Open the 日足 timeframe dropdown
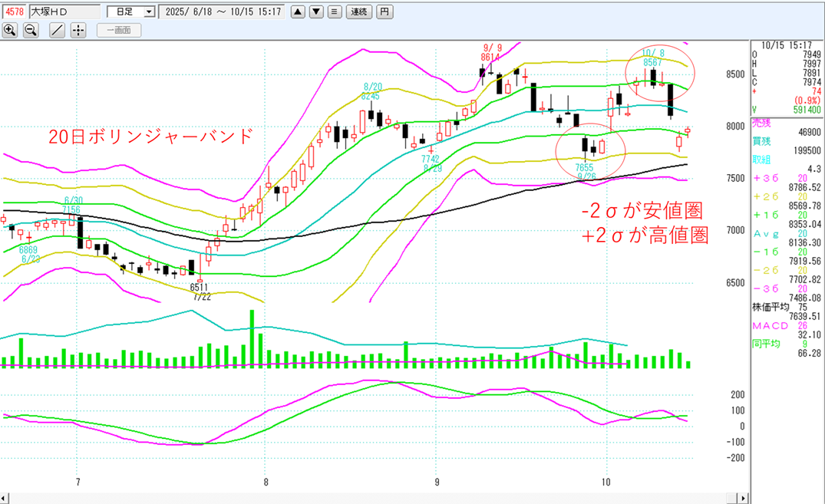 click(130, 12)
